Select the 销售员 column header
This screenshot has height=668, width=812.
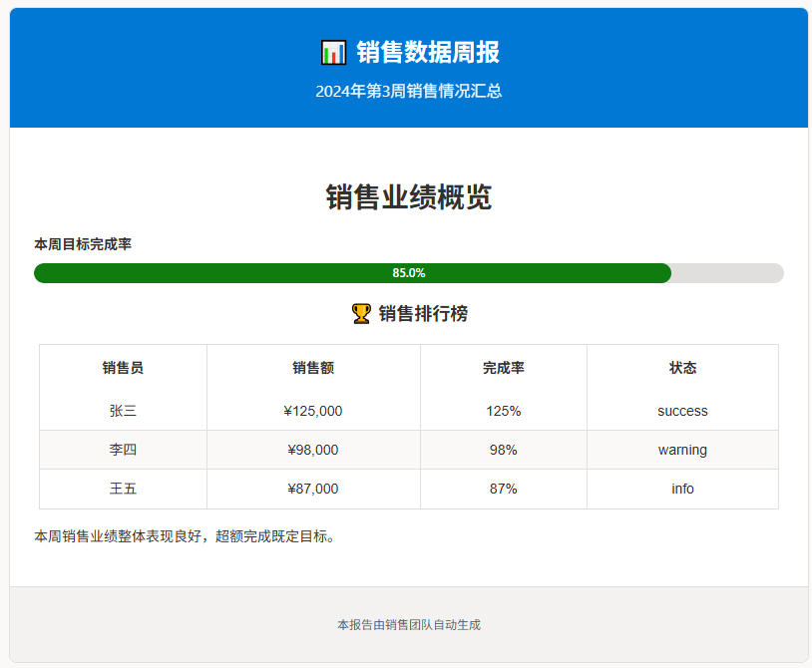[123, 368]
